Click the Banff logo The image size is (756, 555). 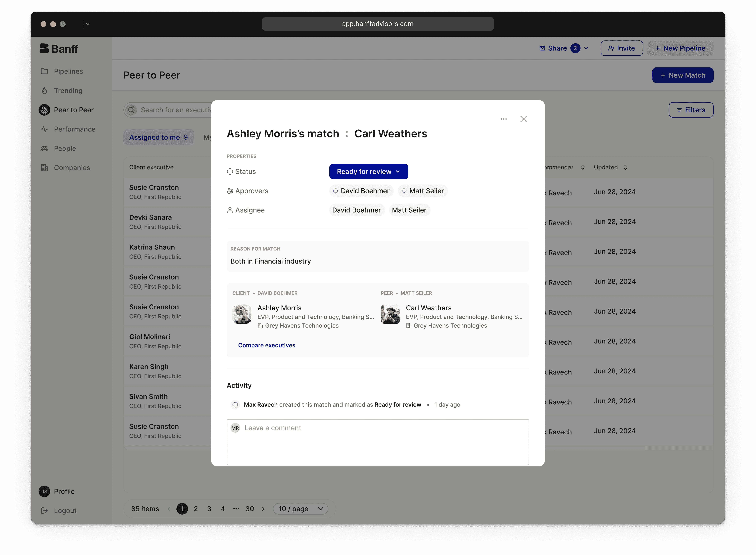(x=59, y=49)
